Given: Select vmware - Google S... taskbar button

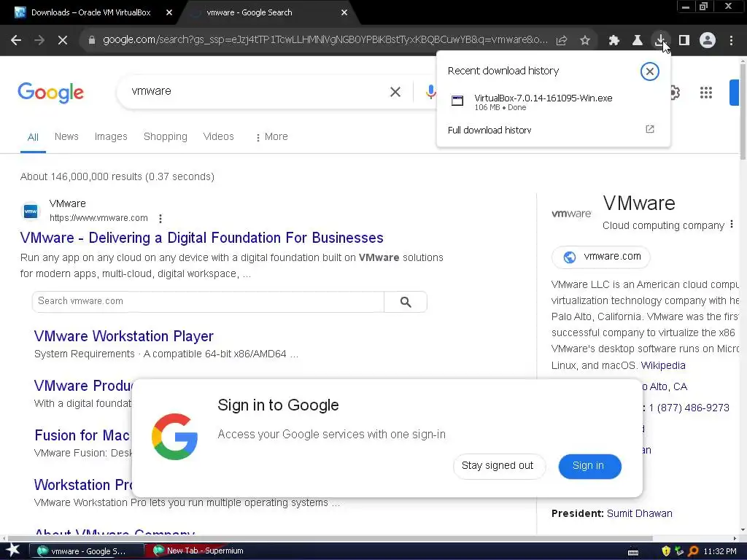Looking at the screenshot, I should [88, 551].
